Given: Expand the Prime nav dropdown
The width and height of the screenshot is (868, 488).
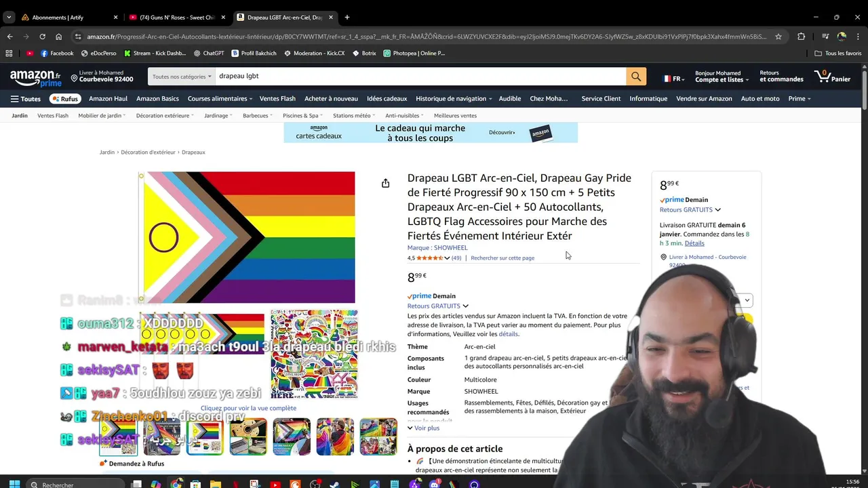Looking at the screenshot, I should [800, 99].
